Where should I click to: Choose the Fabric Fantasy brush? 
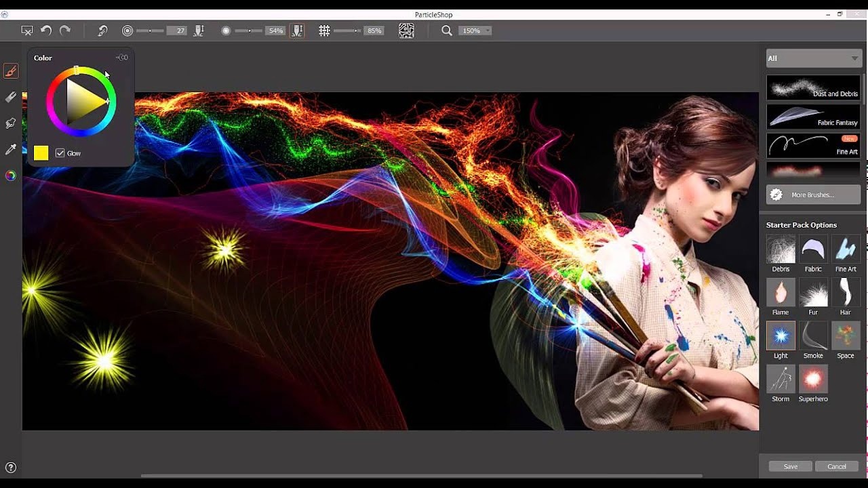[813, 117]
